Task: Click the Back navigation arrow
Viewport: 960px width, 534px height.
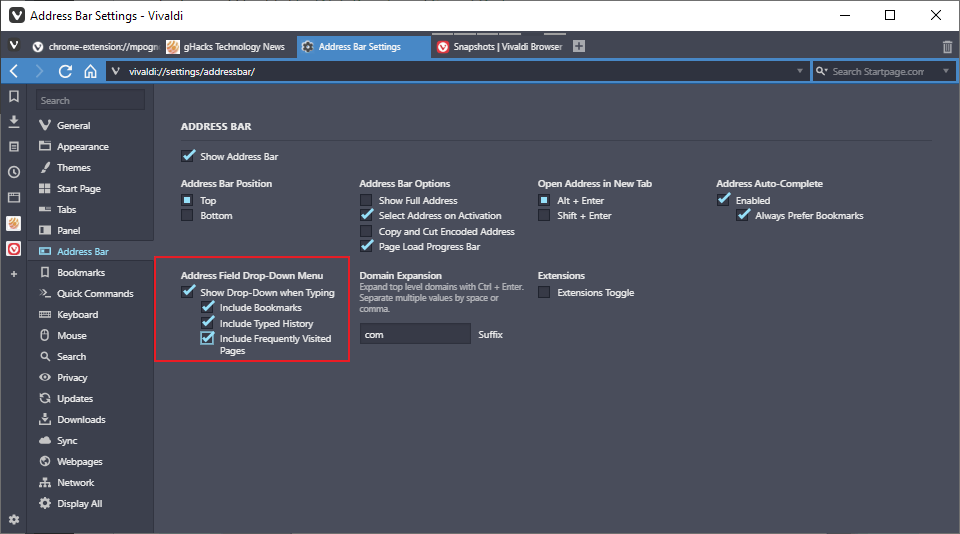Action: click(14, 71)
